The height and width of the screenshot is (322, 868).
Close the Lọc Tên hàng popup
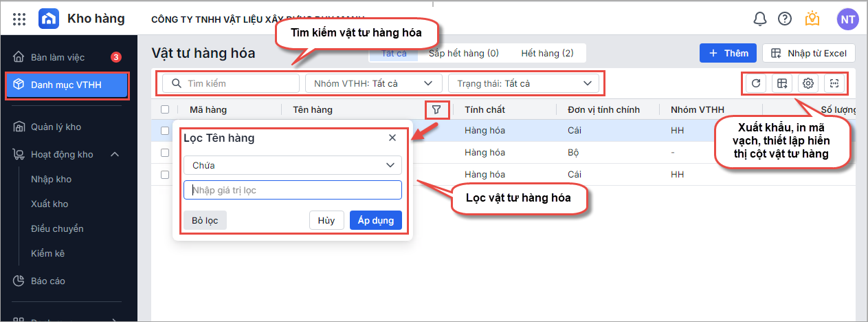coord(392,138)
